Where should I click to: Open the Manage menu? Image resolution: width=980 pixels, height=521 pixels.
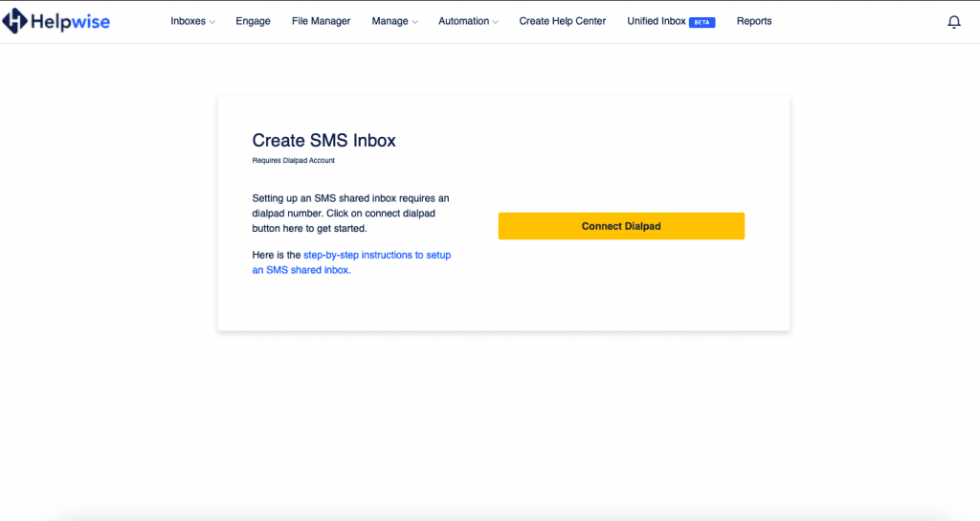(390, 21)
